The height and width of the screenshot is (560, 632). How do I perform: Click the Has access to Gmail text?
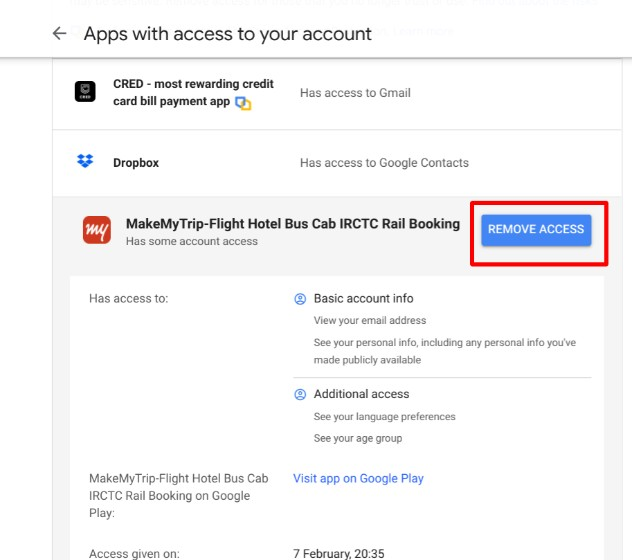coord(355,93)
